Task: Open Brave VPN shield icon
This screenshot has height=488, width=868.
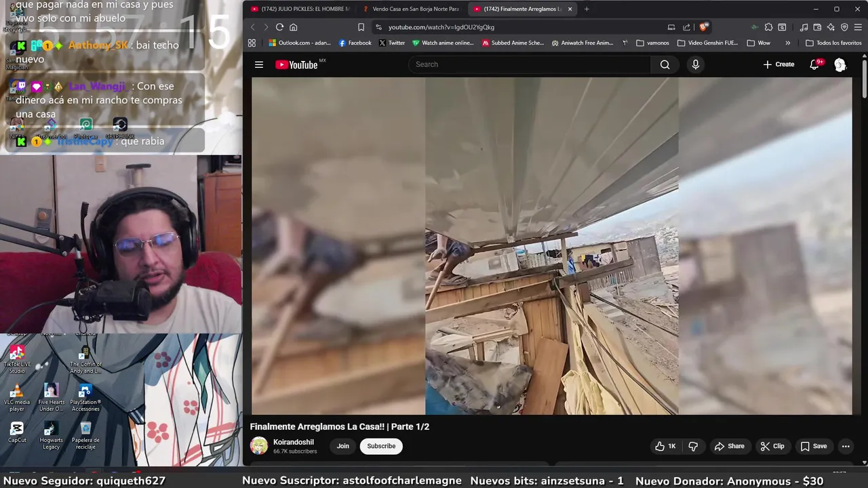Action: [x=844, y=27]
